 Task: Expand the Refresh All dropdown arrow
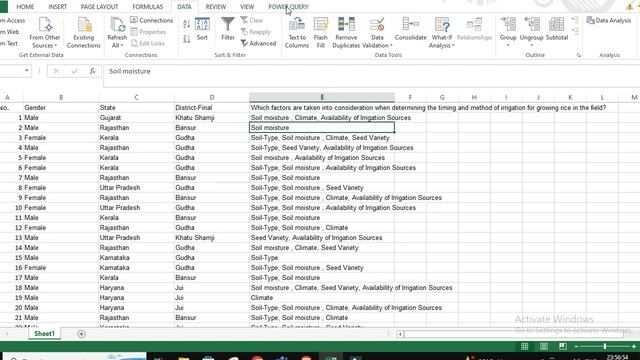coord(122,46)
